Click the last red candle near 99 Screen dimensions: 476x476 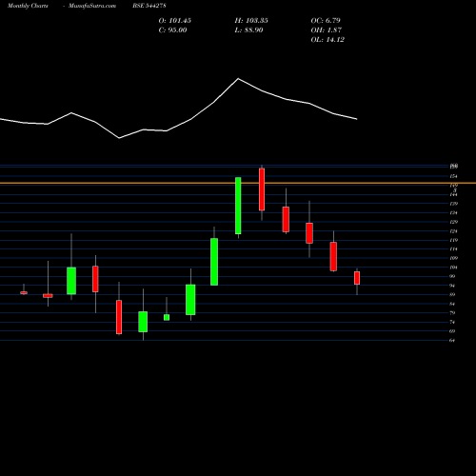coord(357,278)
